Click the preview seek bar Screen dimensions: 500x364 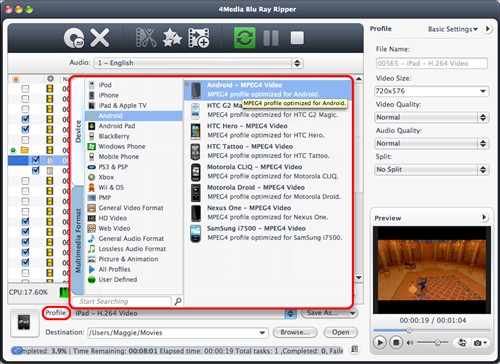tap(431, 330)
